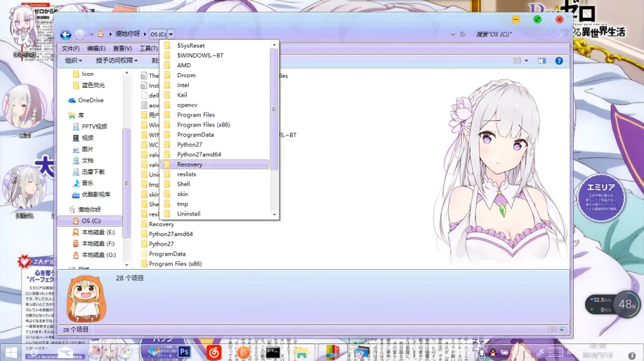Open Photoshop from the taskbar

(185, 351)
